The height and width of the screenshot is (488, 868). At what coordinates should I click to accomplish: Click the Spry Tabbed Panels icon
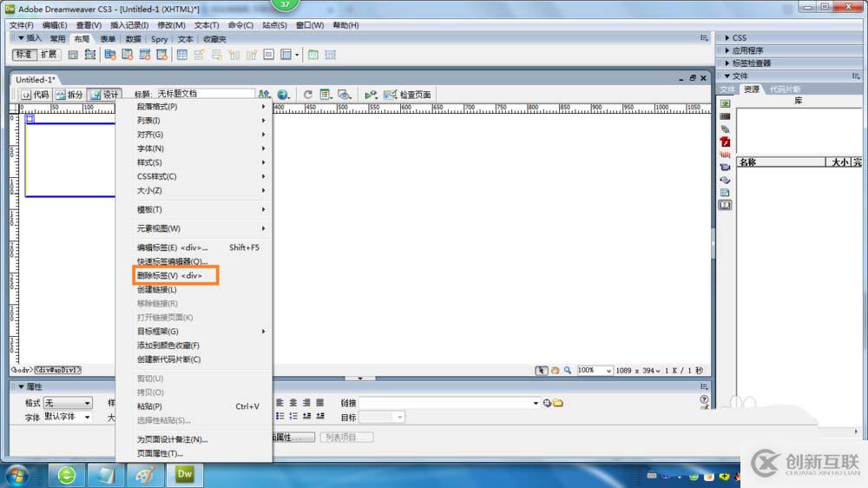click(128, 55)
